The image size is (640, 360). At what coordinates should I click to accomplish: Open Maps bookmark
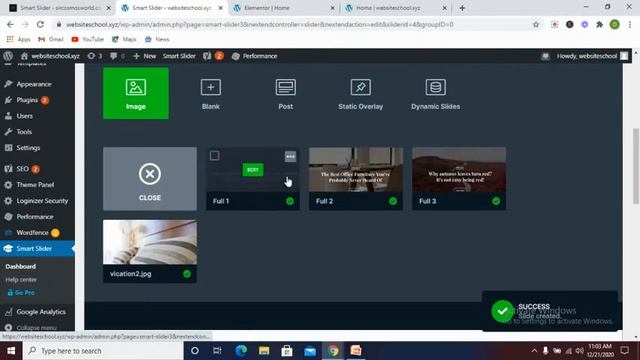tap(124, 39)
